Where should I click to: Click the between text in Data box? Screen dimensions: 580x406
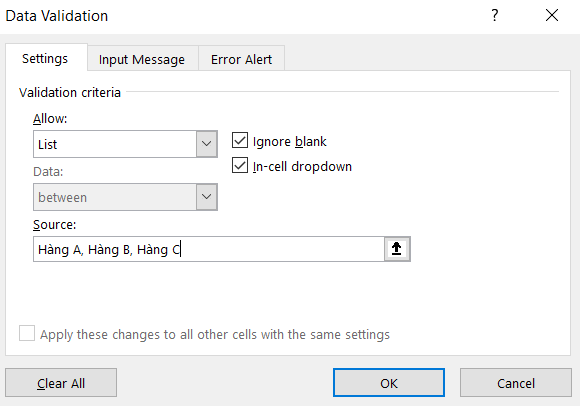tap(63, 197)
